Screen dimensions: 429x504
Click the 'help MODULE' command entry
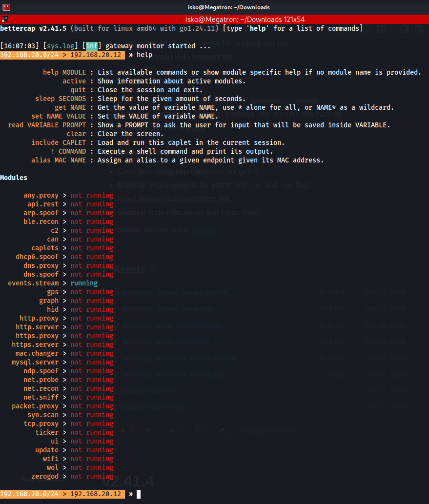click(64, 72)
